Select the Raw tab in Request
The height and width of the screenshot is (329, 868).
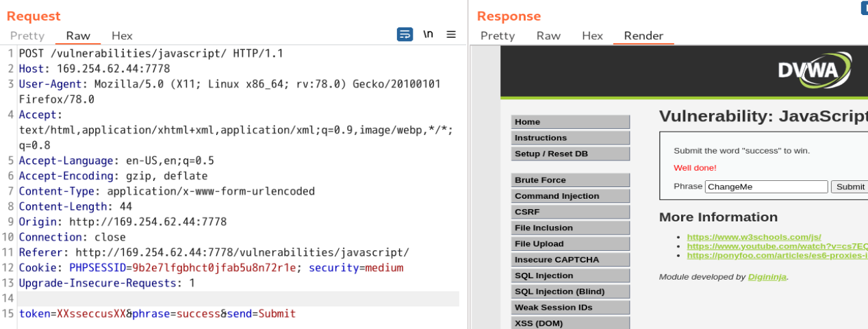78,36
